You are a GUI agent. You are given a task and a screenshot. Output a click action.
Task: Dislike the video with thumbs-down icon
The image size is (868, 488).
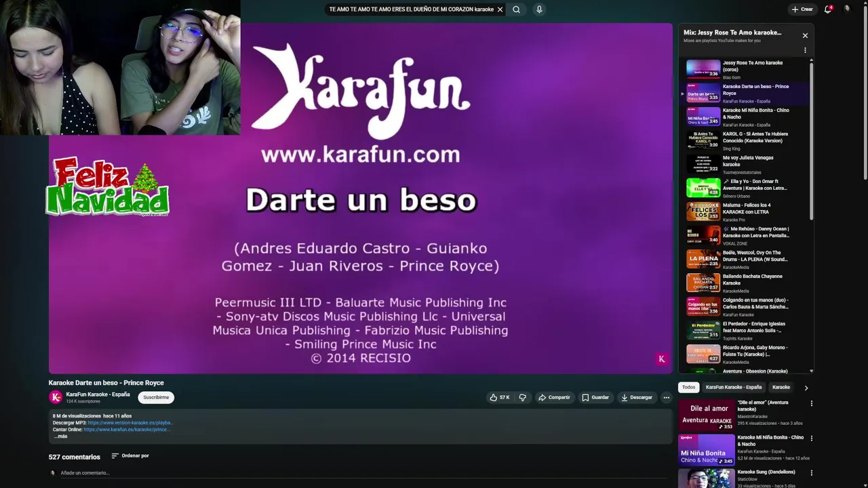(x=522, y=397)
